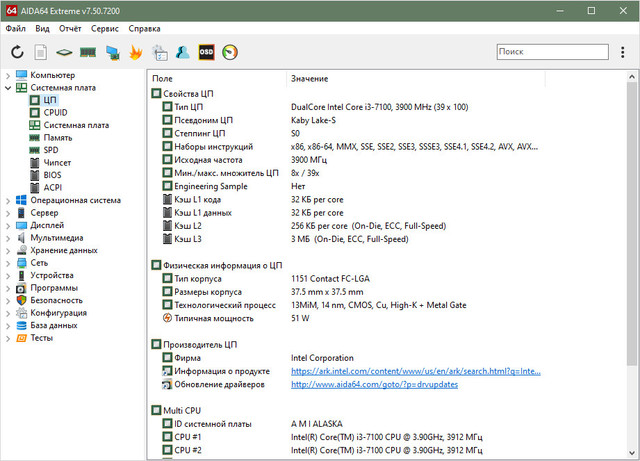Click into the Поиск search field
This screenshot has width=640, height=461.
pos(553,52)
